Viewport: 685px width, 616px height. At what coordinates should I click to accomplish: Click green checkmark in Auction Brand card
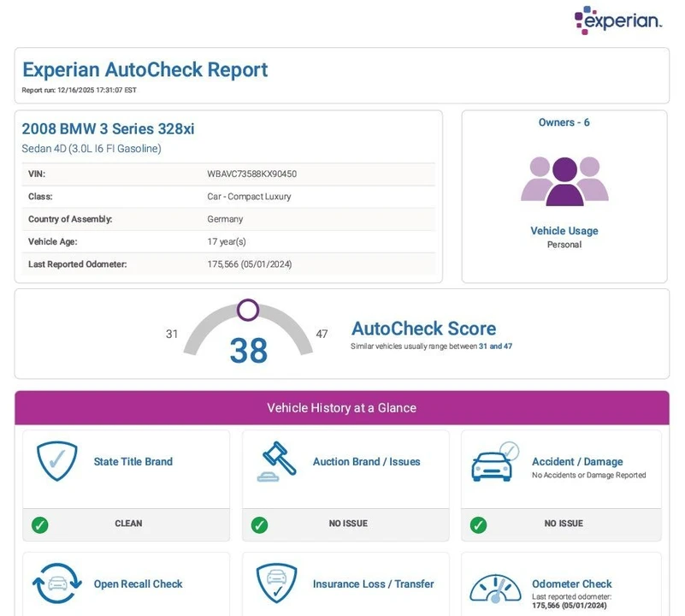(x=259, y=524)
